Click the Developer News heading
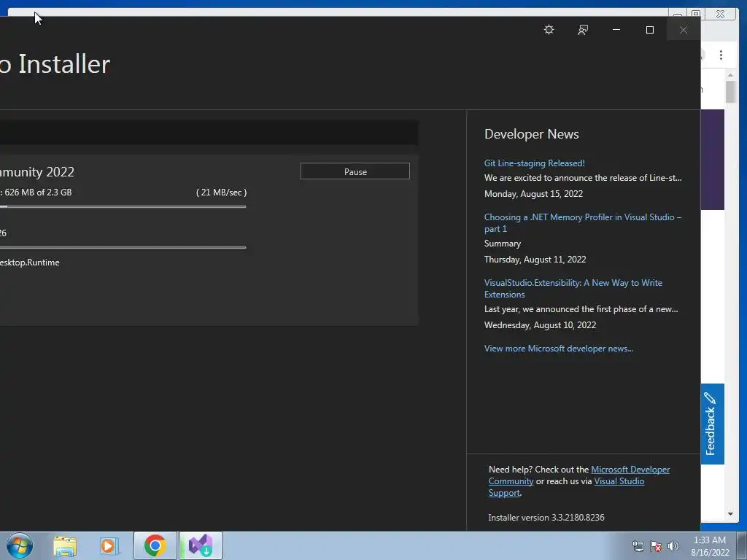 [x=531, y=134]
